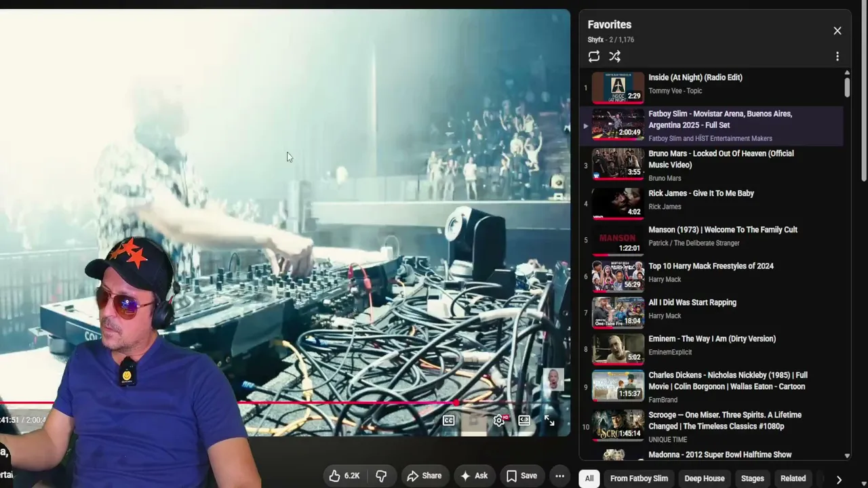Open Manson (1973) video thumbnail
Viewport: 868px width, 488px height.
coord(618,240)
